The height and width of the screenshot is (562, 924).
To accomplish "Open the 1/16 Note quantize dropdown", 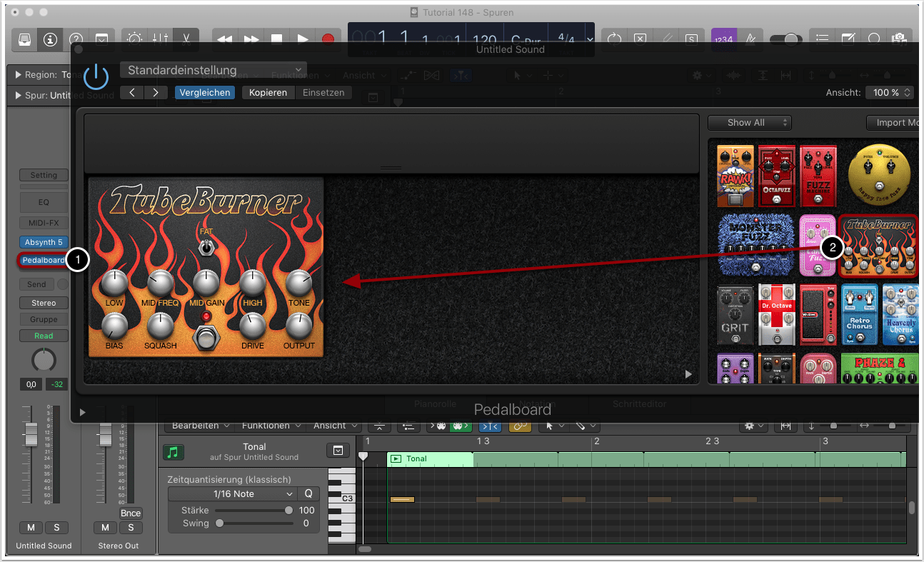I will click(233, 493).
